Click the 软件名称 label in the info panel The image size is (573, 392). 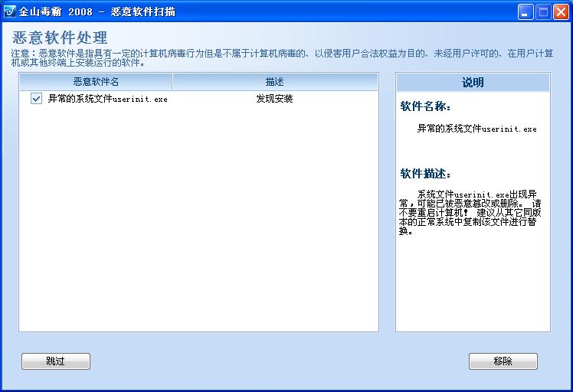425,106
